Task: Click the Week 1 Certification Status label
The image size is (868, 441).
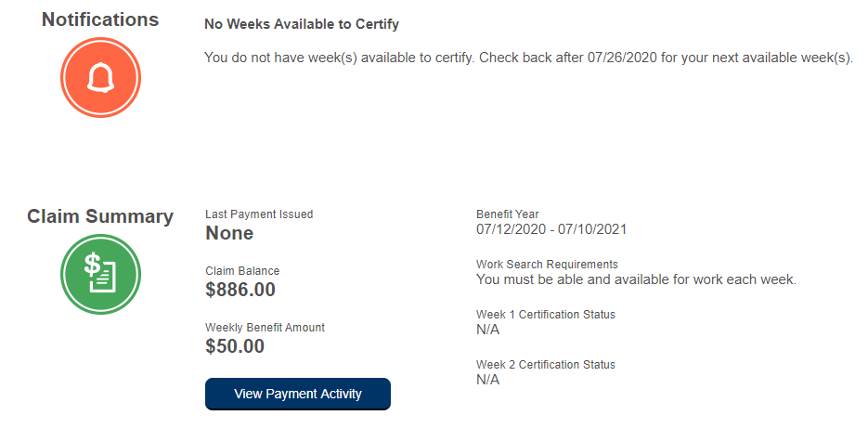Action: click(x=545, y=315)
